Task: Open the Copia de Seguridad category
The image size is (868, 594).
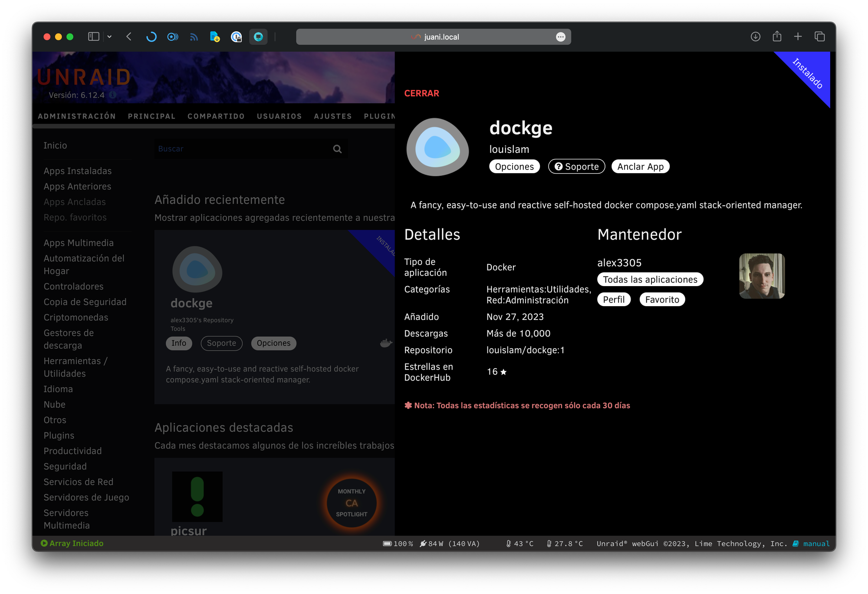Action: coord(85,302)
